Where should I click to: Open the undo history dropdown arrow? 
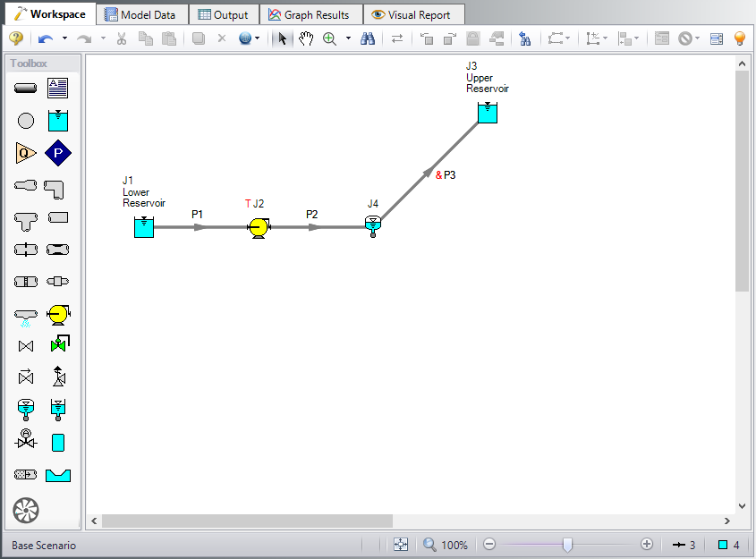64,38
